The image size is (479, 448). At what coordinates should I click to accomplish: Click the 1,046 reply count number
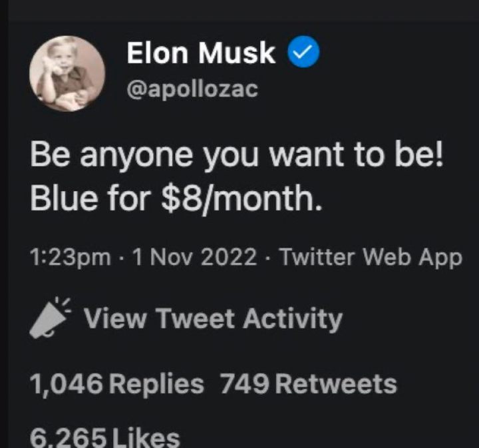(x=66, y=384)
